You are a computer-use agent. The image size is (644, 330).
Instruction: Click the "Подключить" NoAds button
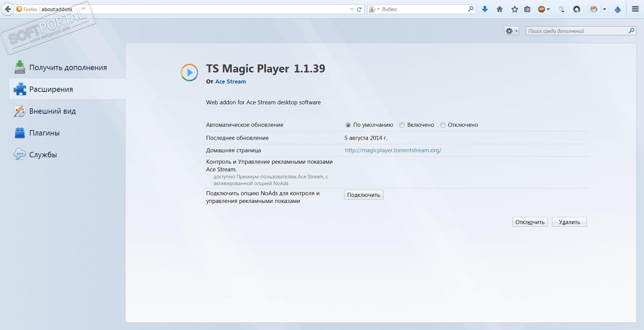click(x=364, y=195)
